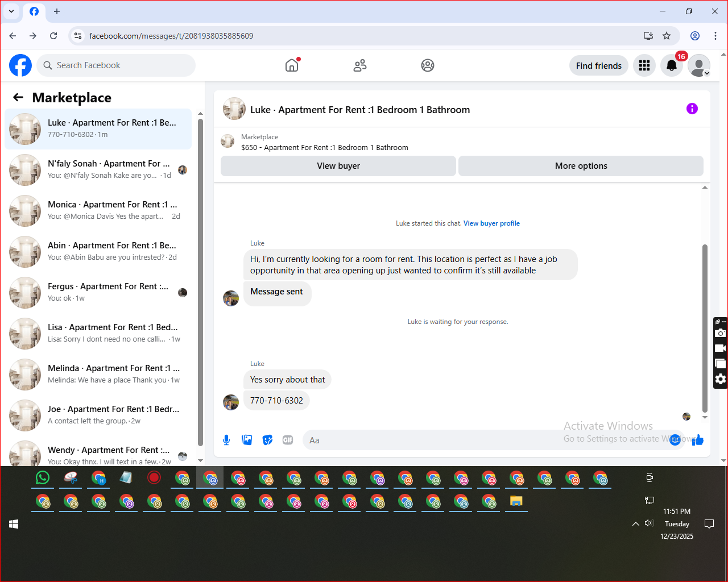Screen dimensions: 728x582
Task: Show hidden tray icons chevron
Action: click(636, 524)
